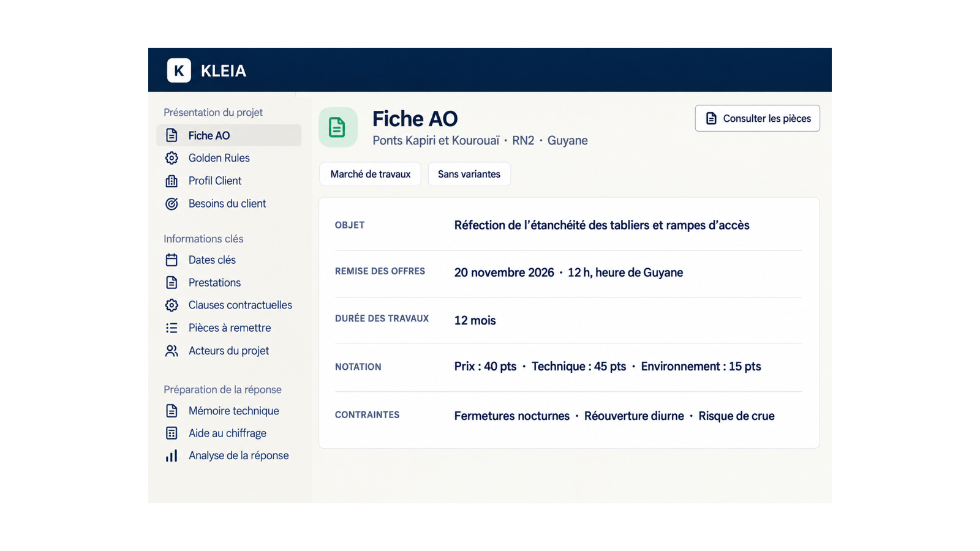
Task: Click the KLEIA logo icon
Action: [x=179, y=70]
